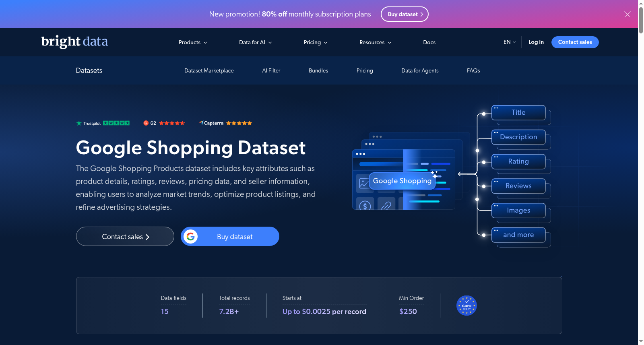Screen dimensions: 644x345
Task: Click the Data-fields label
Action: (173, 298)
